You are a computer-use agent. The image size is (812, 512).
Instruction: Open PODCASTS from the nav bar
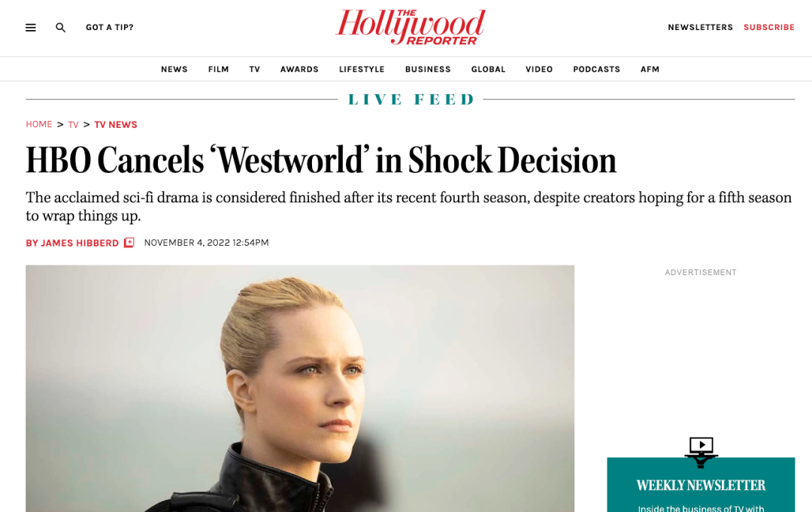596,69
